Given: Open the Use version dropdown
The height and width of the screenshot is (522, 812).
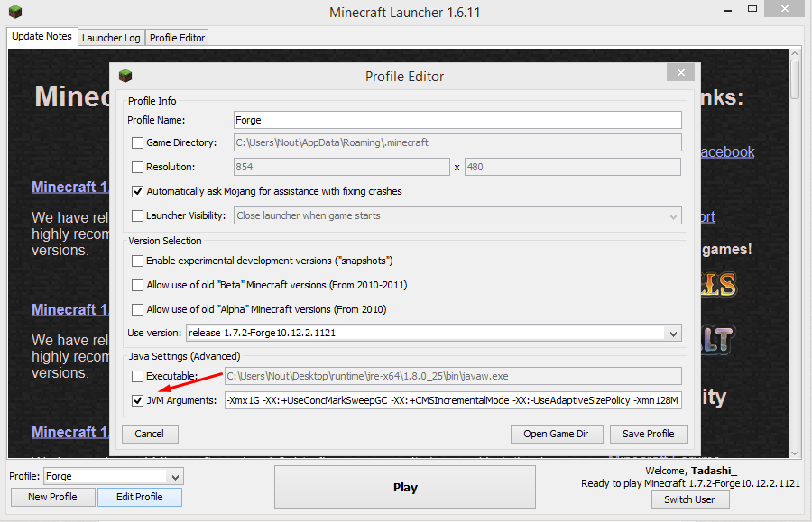Looking at the screenshot, I should click(434, 333).
